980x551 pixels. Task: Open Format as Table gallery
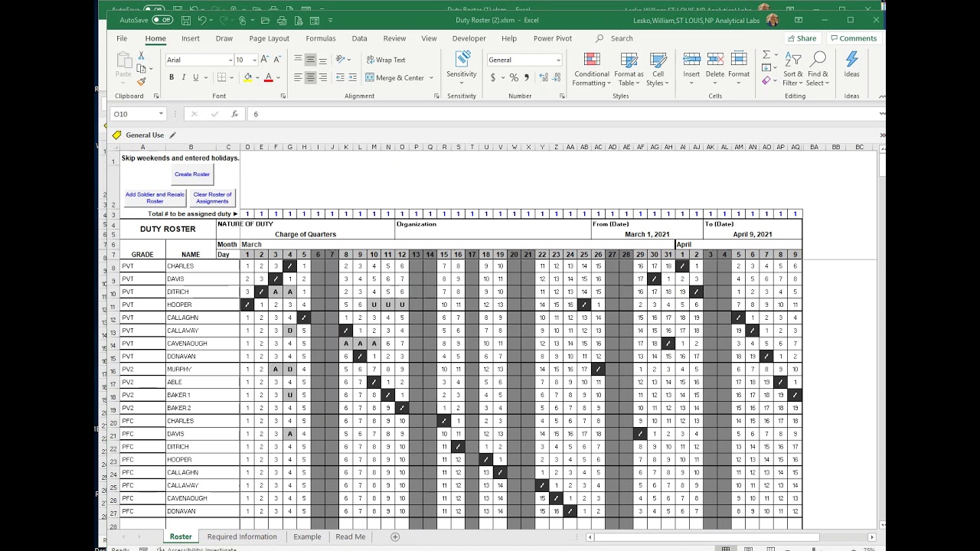pyautogui.click(x=629, y=70)
